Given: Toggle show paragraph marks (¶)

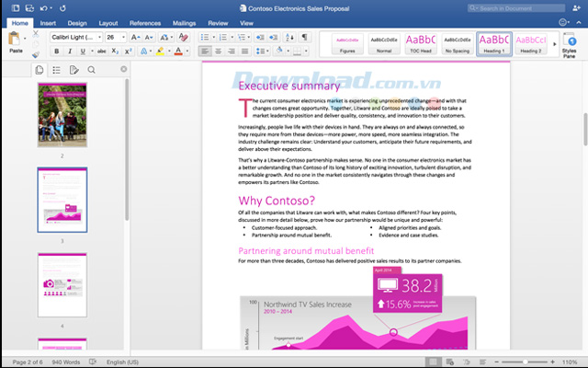Looking at the screenshot, I should click(x=305, y=37).
